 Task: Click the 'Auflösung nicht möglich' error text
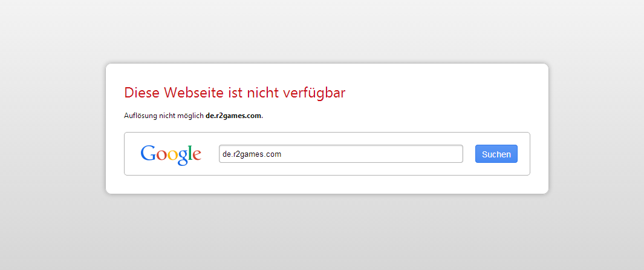pyautogui.click(x=163, y=116)
